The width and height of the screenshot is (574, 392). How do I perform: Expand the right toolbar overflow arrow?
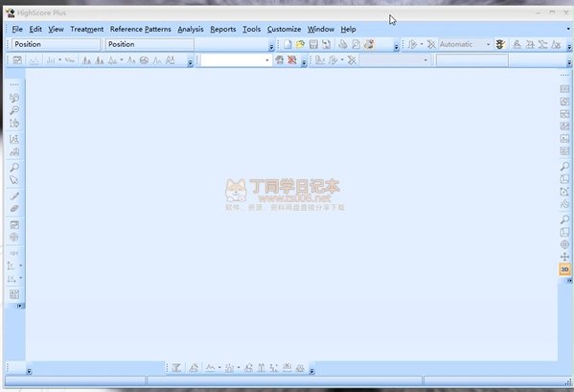pos(569,281)
